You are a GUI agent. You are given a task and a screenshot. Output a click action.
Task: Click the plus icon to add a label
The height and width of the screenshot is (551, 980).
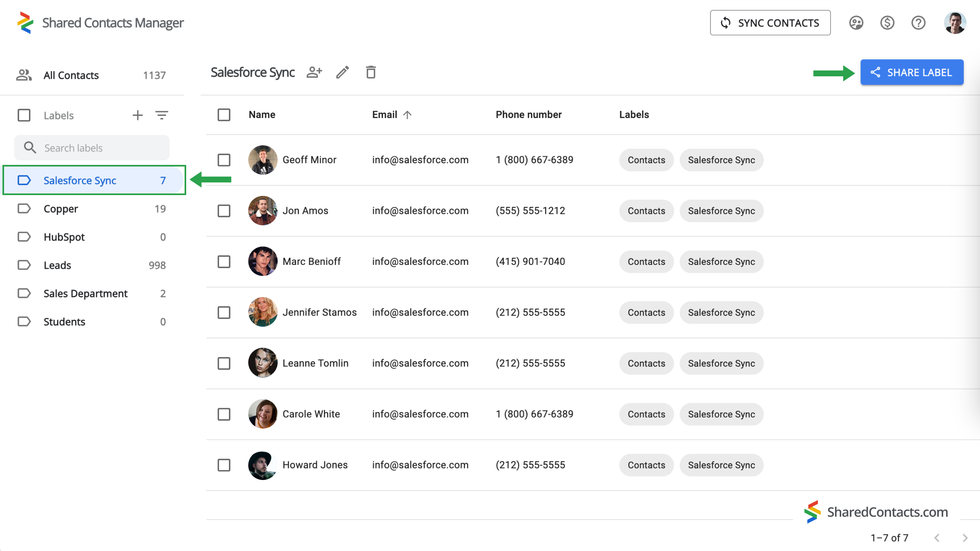tap(138, 115)
